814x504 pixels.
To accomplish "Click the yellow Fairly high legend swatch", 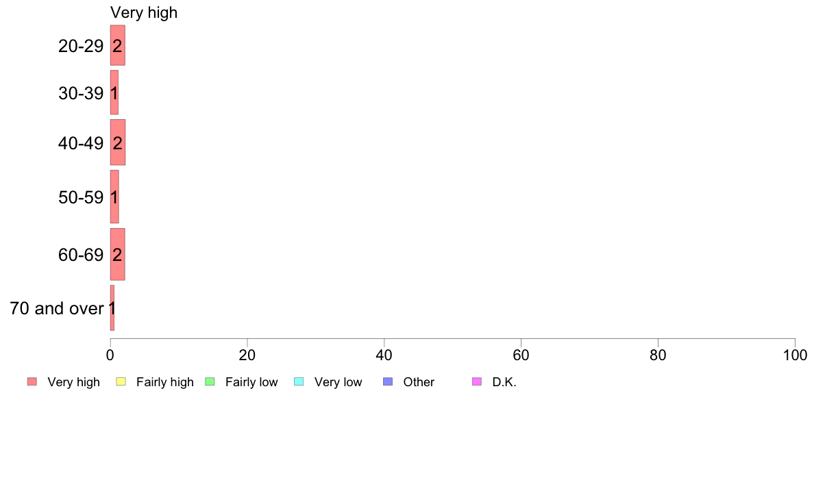I will click(x=121, y=381).
